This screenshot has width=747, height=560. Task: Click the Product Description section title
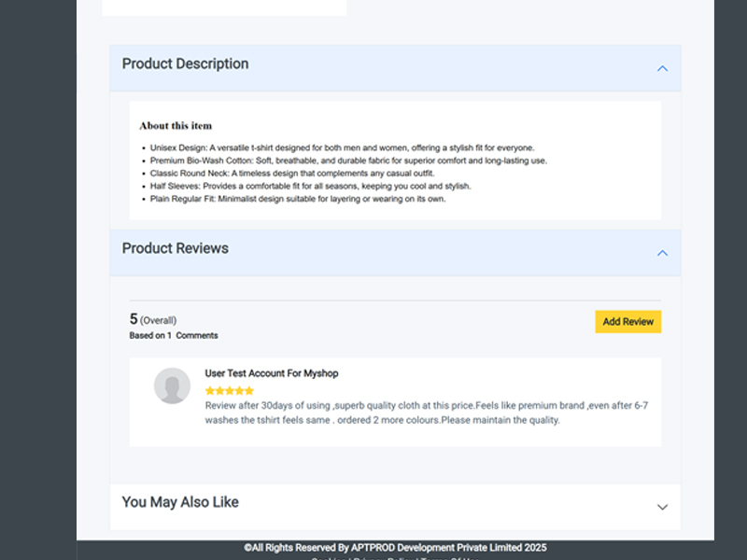pyautogui.click(x=185, y=64)
